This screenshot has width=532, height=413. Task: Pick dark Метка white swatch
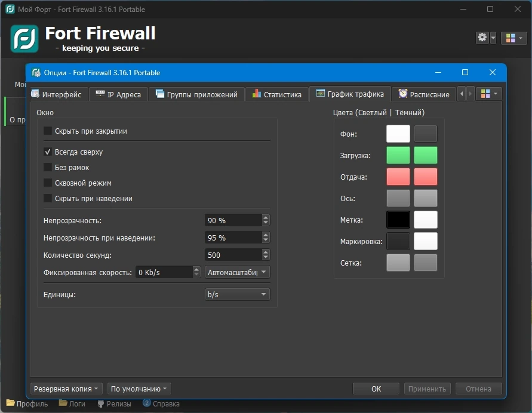426,220
